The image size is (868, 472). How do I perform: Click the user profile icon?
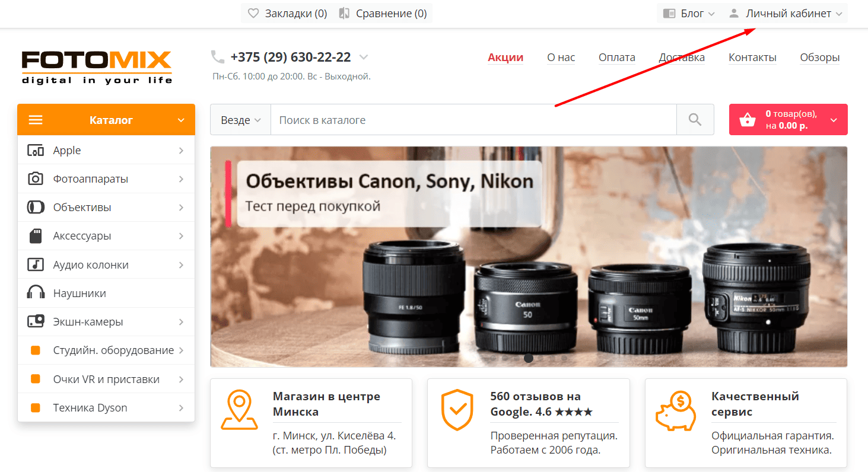734,13
